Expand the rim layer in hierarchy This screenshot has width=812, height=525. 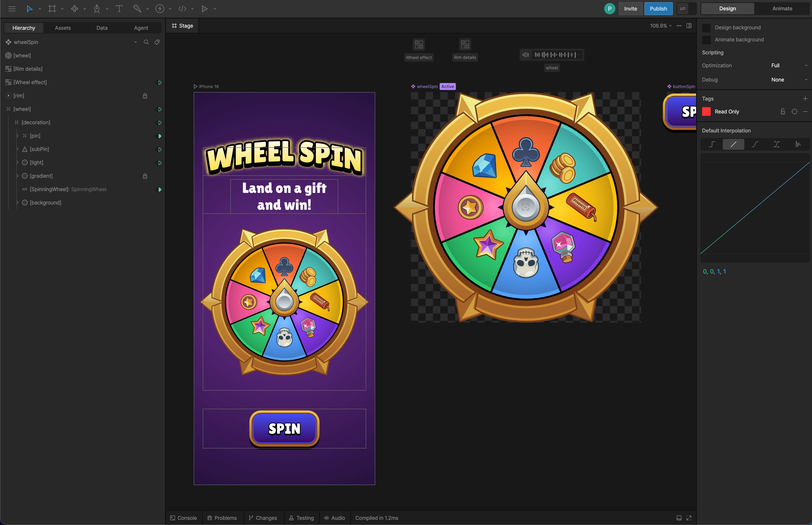click(x=8, y=96)
